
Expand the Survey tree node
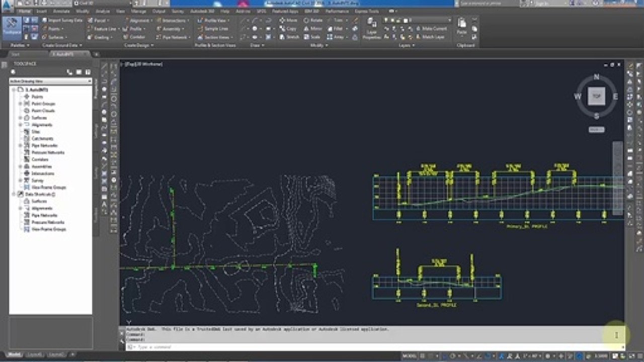21,180
